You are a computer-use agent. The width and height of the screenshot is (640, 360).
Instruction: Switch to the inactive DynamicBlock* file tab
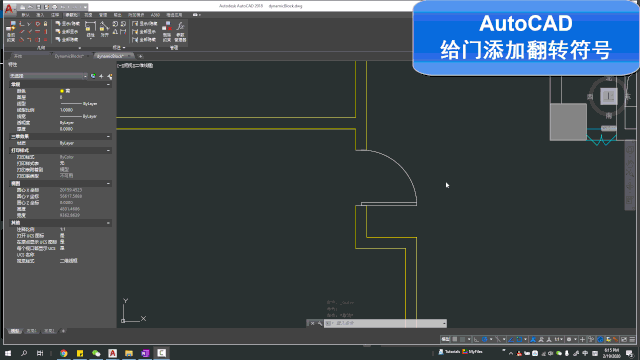click(69, 56)
